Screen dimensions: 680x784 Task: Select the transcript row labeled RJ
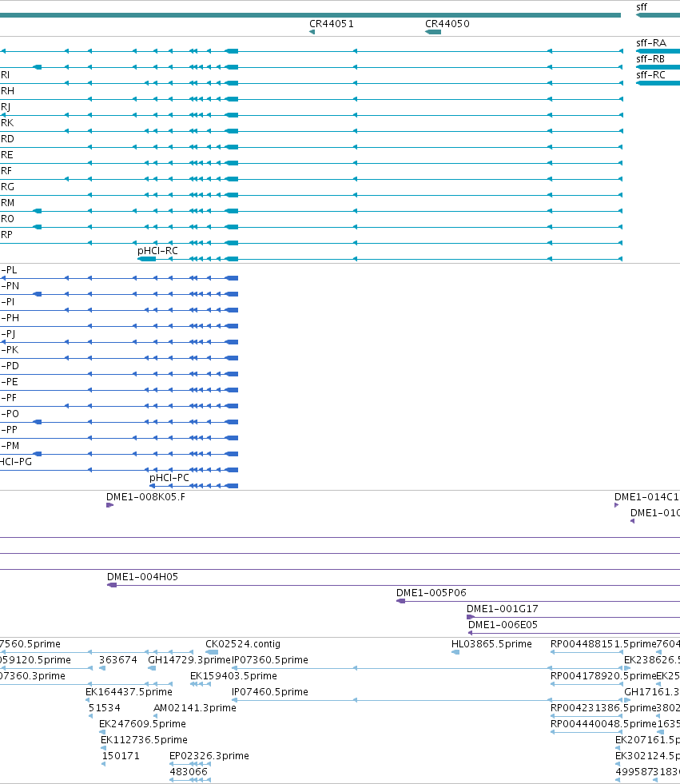(x=6, y=107)
